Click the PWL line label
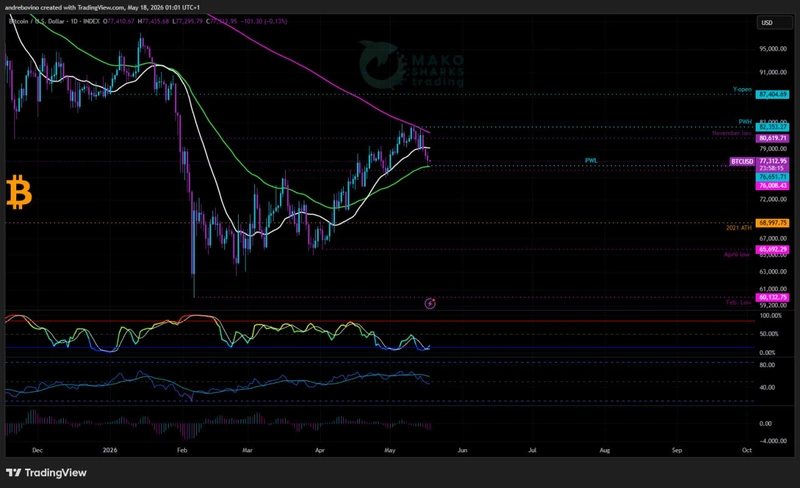The width and height of the screenshot is (800, 488). click(591, 160)
